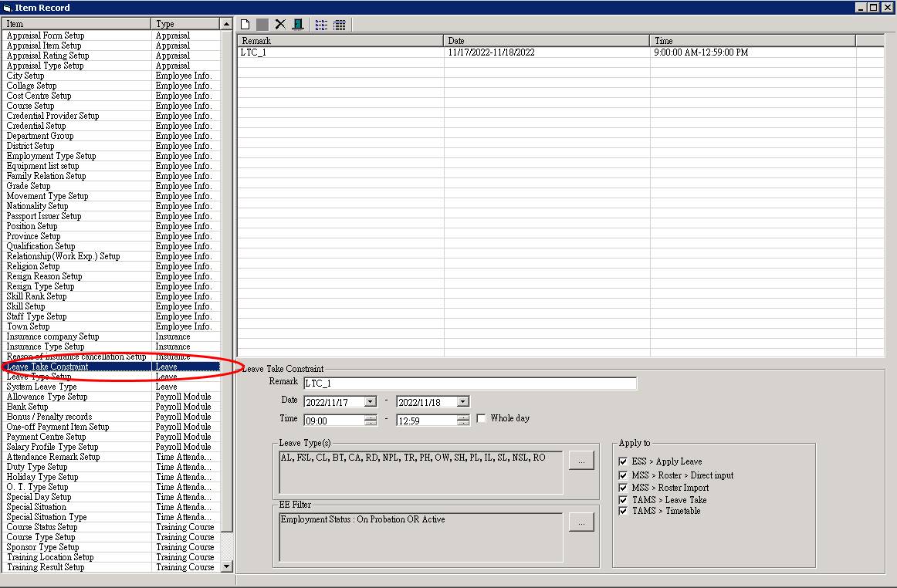Click the Item Record title bar application icon

(x=8, y=6)
